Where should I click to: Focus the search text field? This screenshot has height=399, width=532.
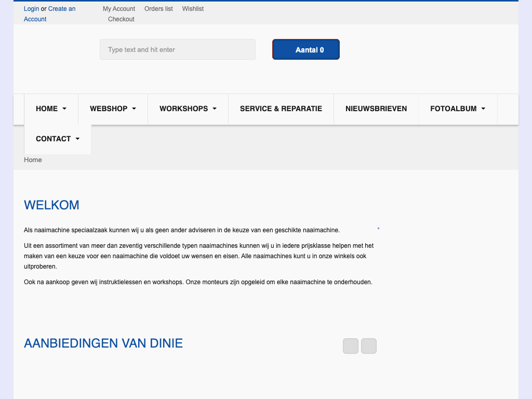pyautogui.click(x=177, y=50)
